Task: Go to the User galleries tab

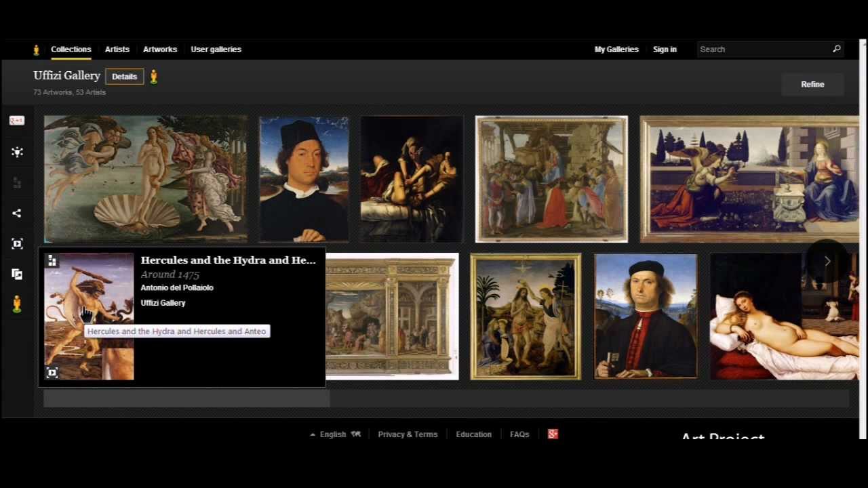Action: [216, 49]
